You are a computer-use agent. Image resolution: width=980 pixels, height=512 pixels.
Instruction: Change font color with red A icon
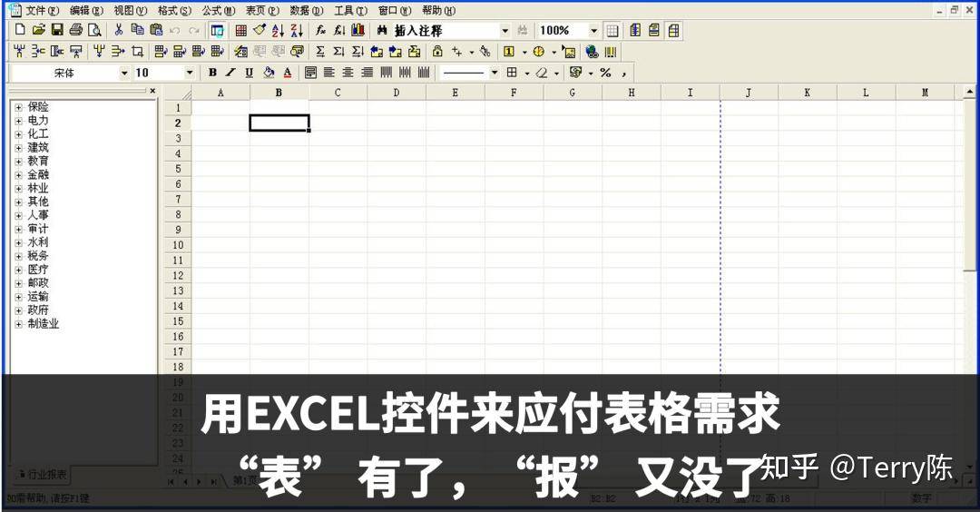tap(288, 73)
